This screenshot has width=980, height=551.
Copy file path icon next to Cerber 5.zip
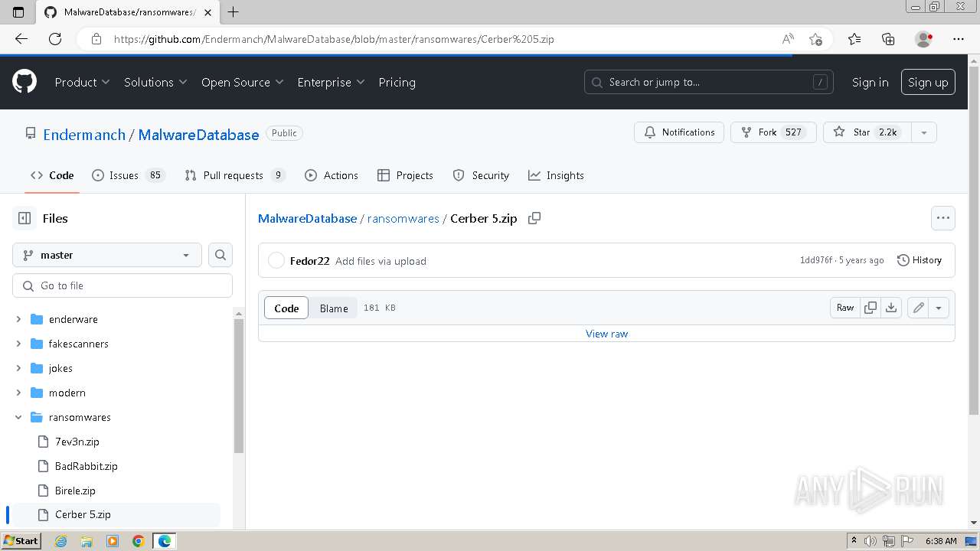point(534,218)
